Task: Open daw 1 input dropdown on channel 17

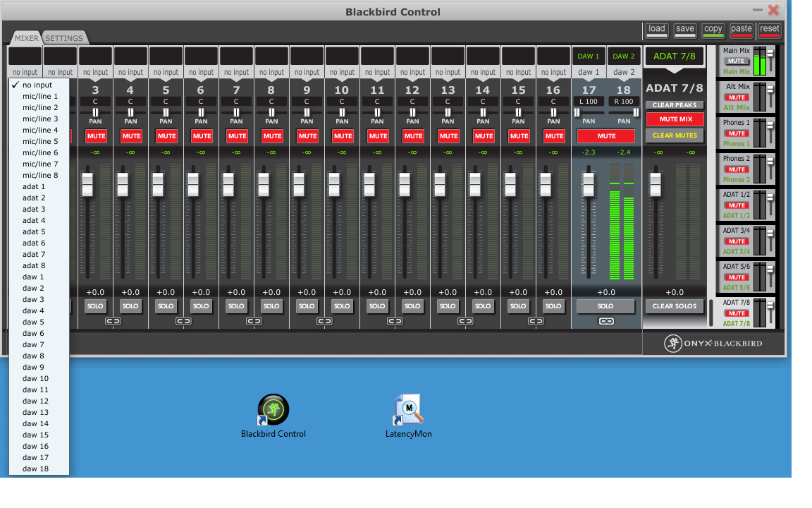Action: (x=589, y=72)
